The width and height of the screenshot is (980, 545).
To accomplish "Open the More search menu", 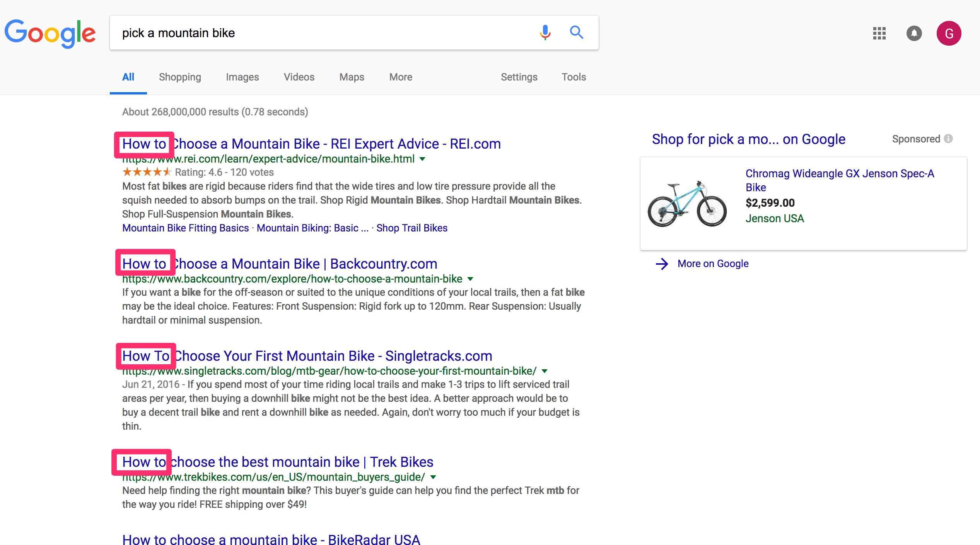I will pyautogui.click(x=401, y=77).
